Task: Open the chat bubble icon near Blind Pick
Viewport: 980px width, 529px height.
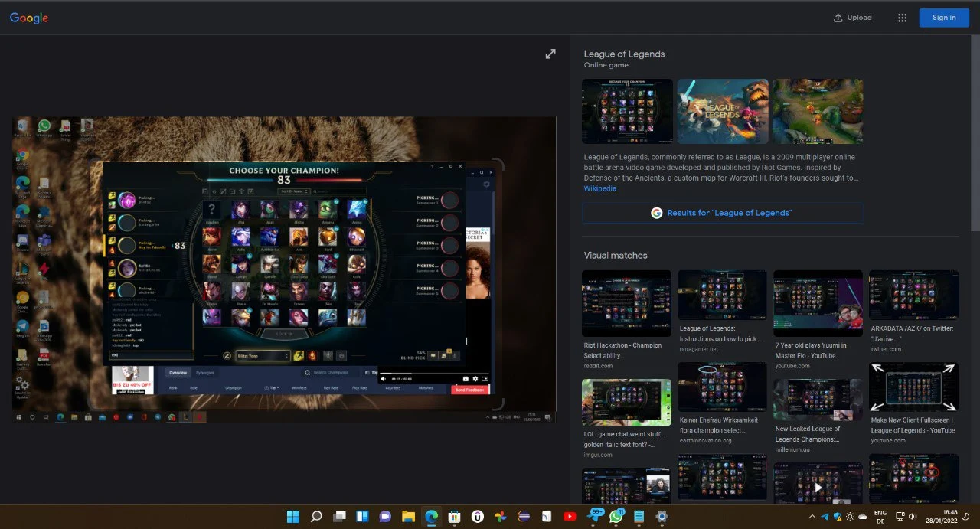Action: click(x=433, y=356)
